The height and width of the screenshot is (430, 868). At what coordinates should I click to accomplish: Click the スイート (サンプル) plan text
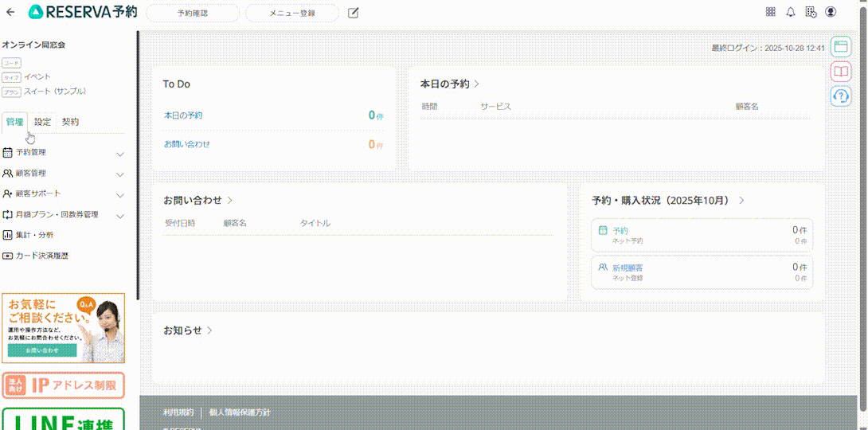point(55,92)
